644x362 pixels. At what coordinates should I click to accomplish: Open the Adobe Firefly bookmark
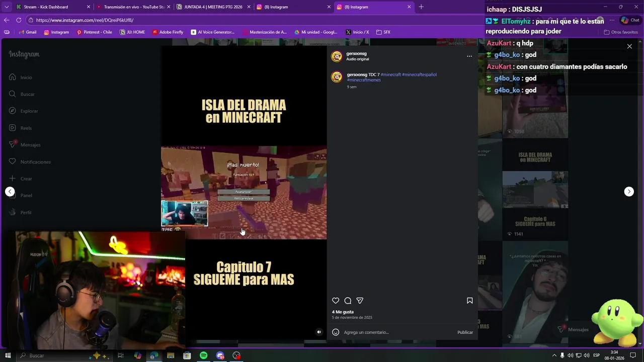(168, 32)
